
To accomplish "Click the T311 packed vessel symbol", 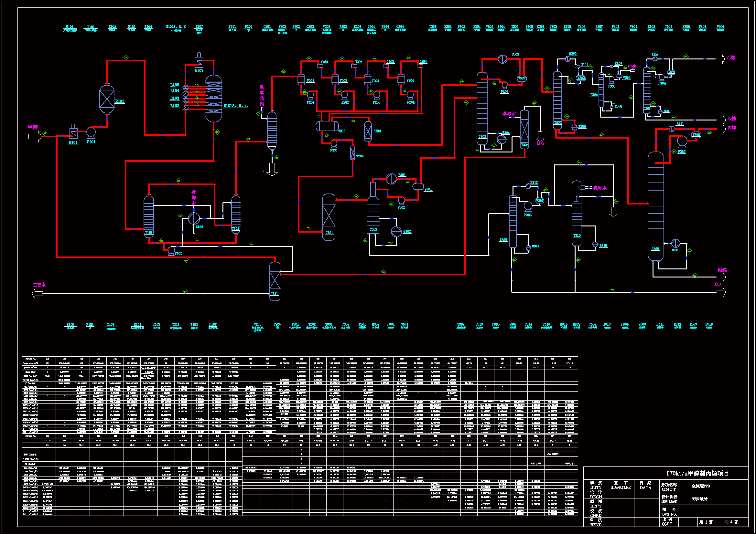I will click(275, 281).
